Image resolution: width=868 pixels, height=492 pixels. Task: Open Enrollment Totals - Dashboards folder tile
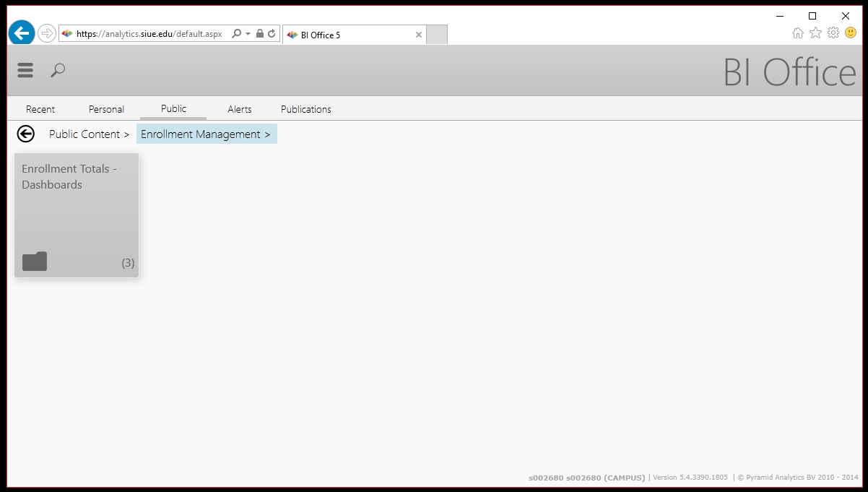(77, 215)
